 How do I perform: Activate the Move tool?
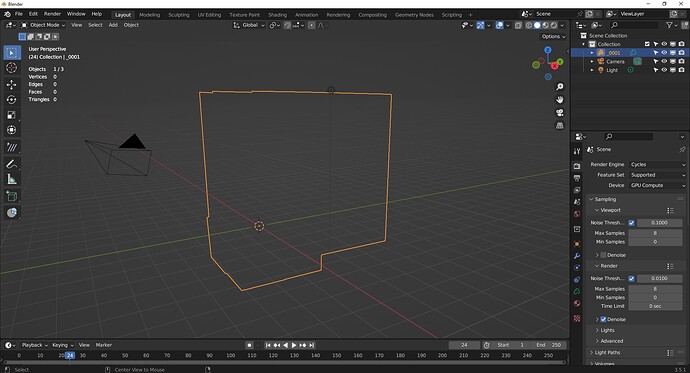(12, 84)
